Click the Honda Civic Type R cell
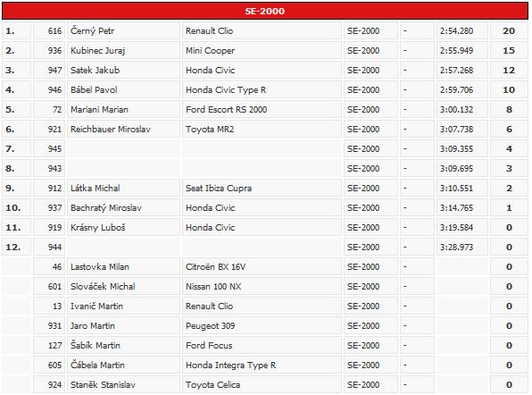The image size is (532, 395). tap(262, 90)
